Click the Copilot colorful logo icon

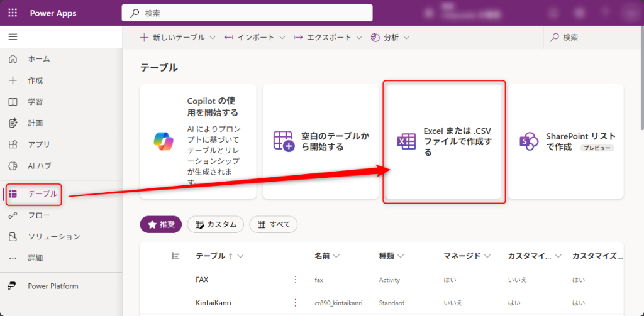pos(164,141)
